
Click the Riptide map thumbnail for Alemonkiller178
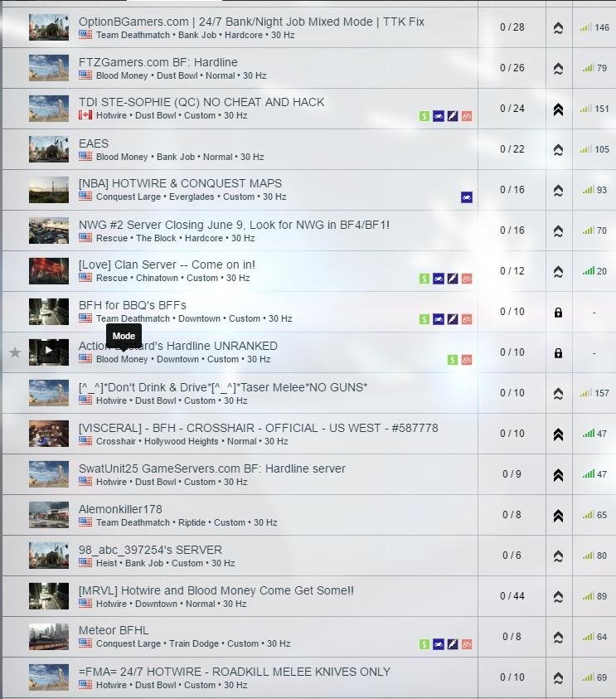tap(49, 515)
